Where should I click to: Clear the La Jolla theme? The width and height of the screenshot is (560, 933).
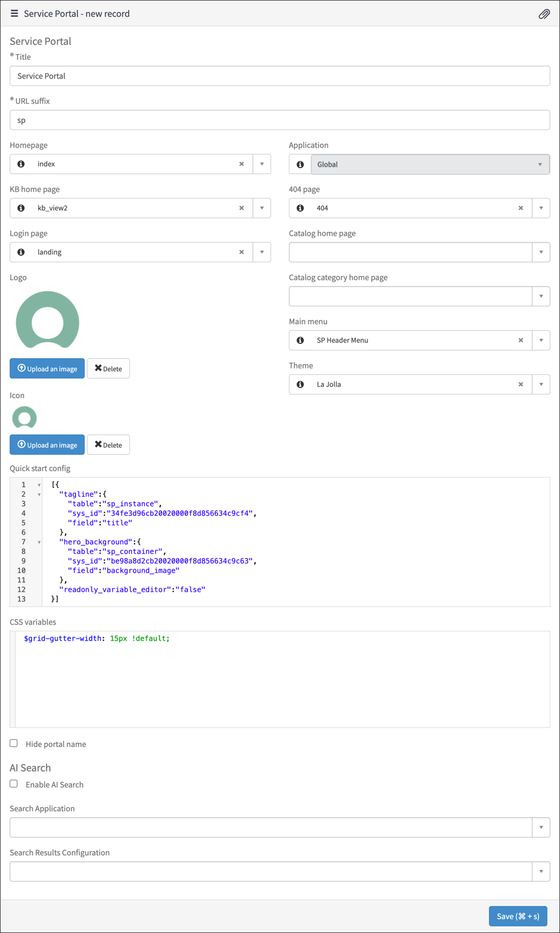[521, 384]
